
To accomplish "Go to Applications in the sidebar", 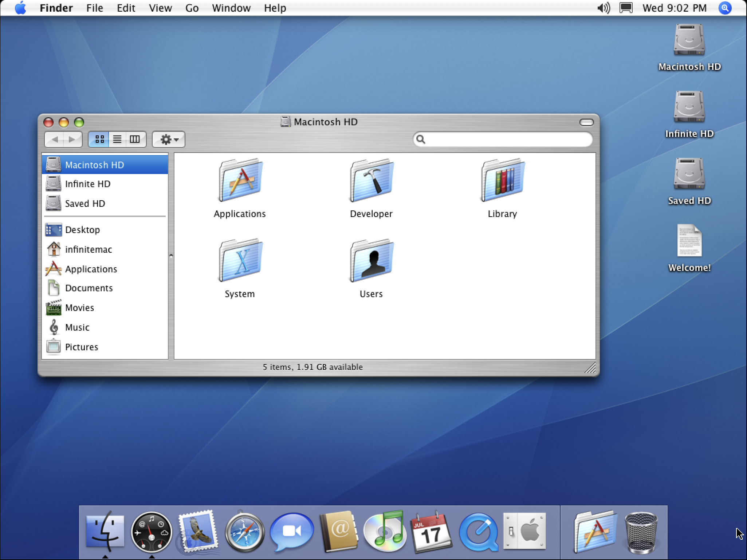I will point(105,269).
